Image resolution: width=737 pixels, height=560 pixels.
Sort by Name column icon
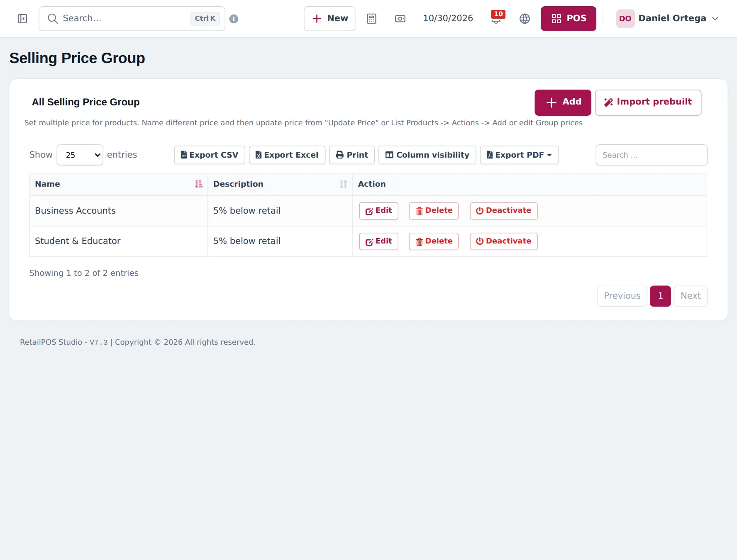199,184
